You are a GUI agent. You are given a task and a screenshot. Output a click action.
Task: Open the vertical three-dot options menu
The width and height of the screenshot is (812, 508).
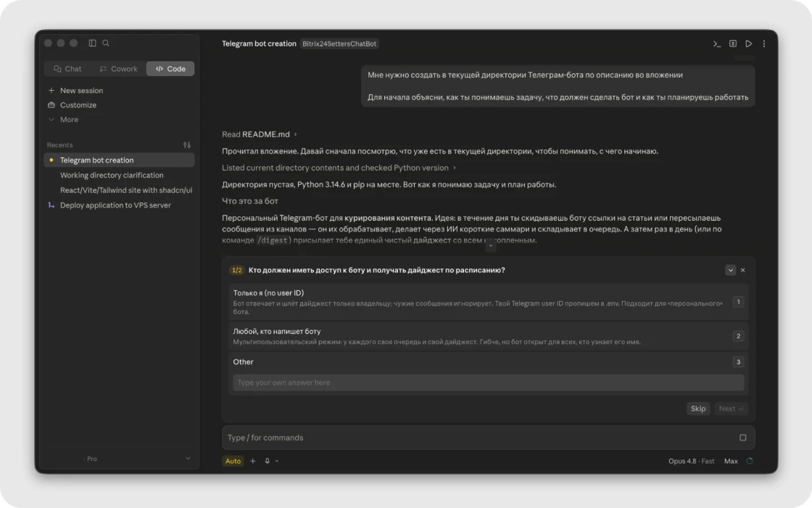click(x=764, y=44)
